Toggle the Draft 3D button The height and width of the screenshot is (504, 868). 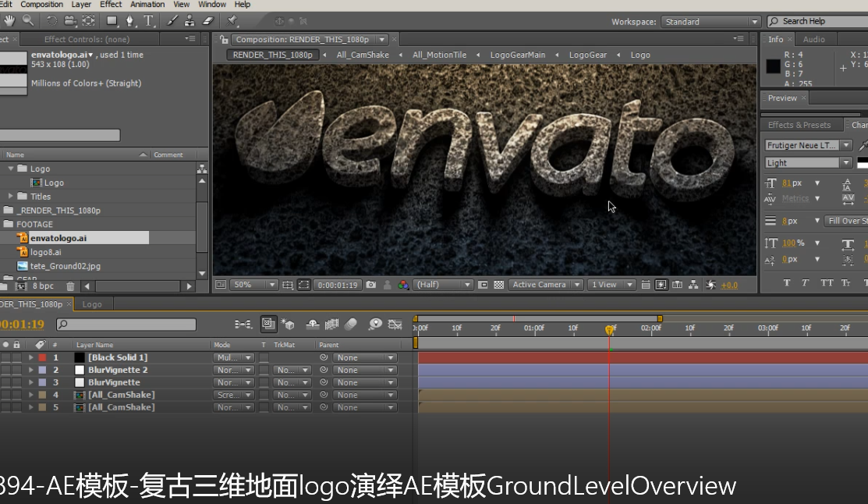287,324
